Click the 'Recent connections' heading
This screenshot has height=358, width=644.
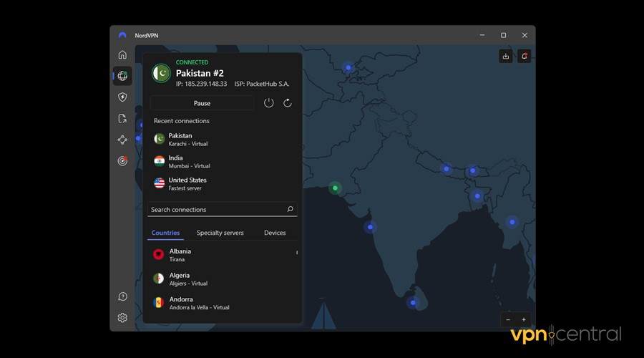coord(182,121)
